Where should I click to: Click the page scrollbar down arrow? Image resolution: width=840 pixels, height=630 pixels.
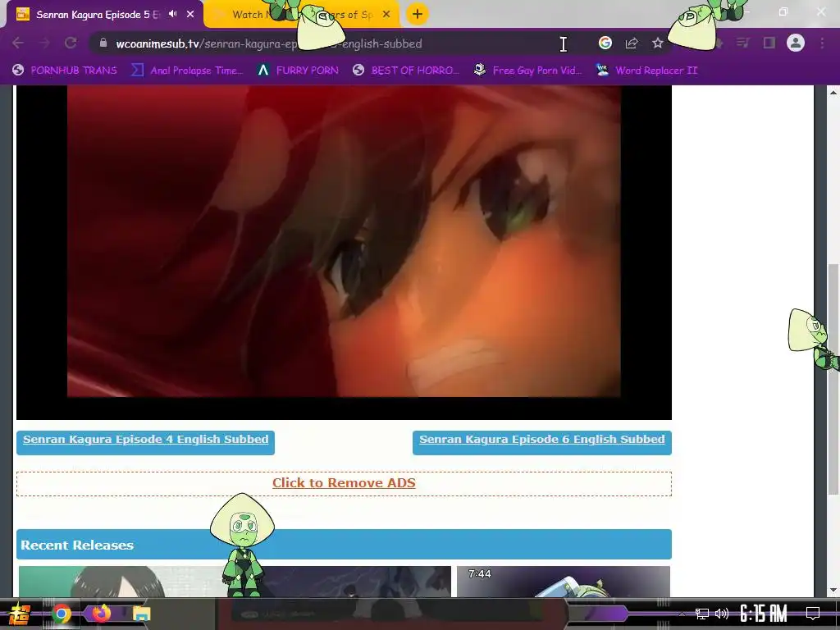pos(833,591)
